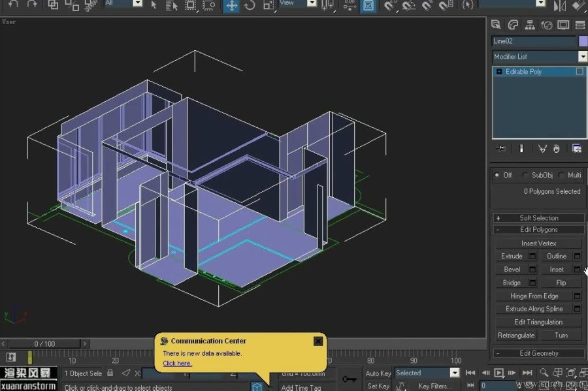This screenshot has height=391, width=588.
Task: Click the Pin Stack icon
Action: tap(501, 149)
